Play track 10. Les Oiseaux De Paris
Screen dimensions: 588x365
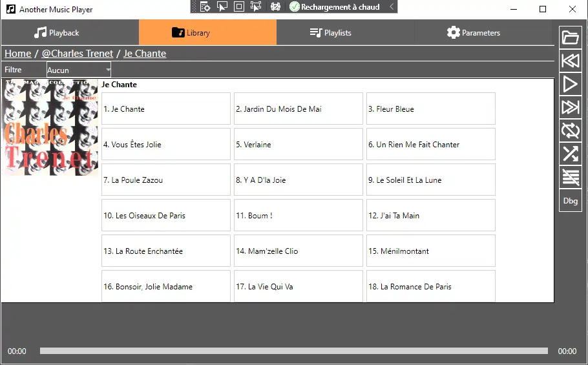166,216
